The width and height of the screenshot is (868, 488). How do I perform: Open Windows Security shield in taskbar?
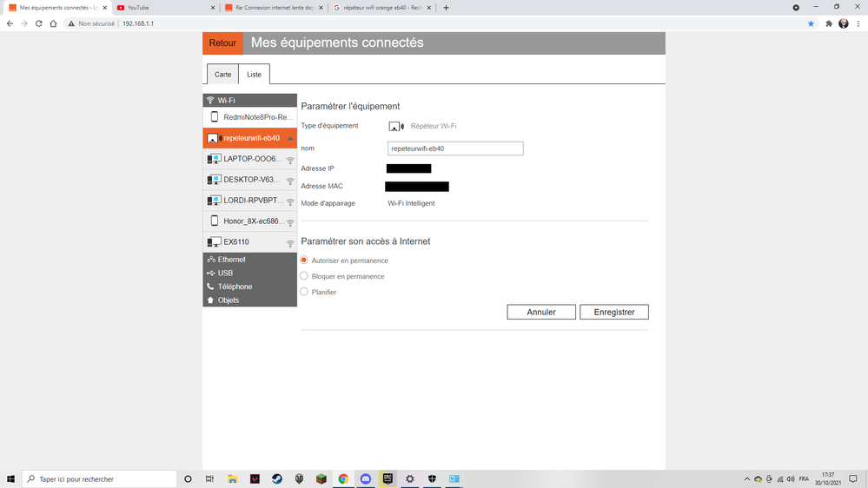[432, 479]
